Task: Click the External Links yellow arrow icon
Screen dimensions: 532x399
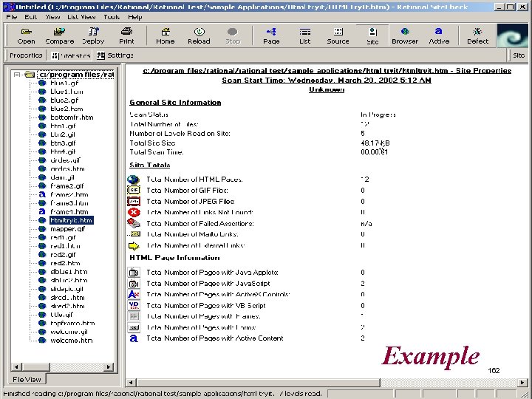Action: click(x=133, y=245)
